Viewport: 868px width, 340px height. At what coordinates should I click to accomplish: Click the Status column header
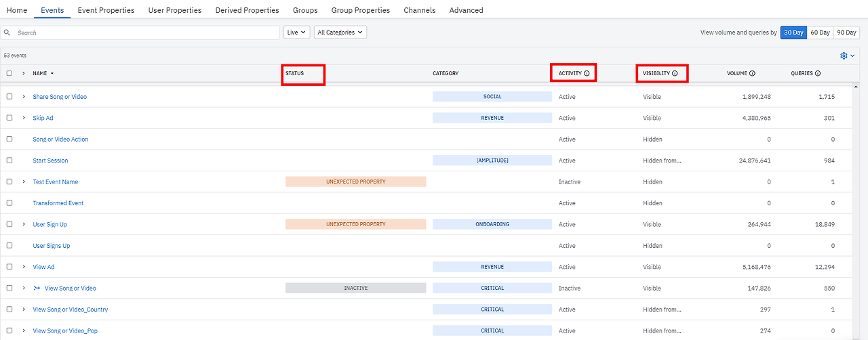click(x=294, y=73)
